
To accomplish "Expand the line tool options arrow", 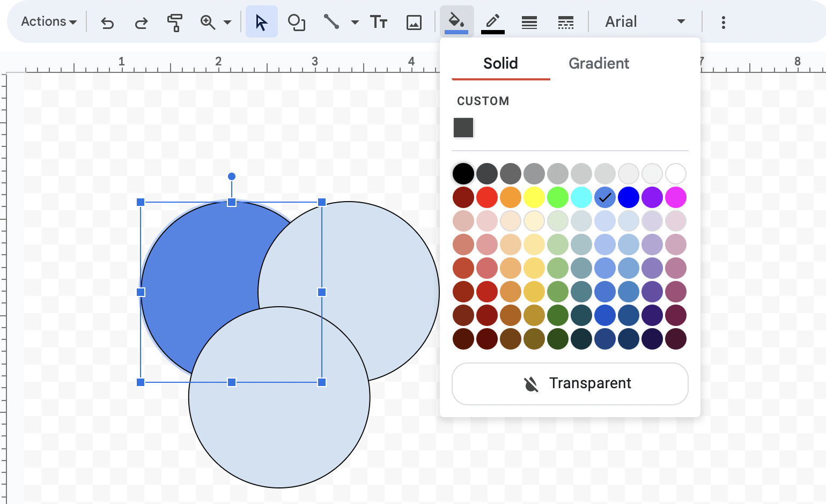I will tap(355, 23).
